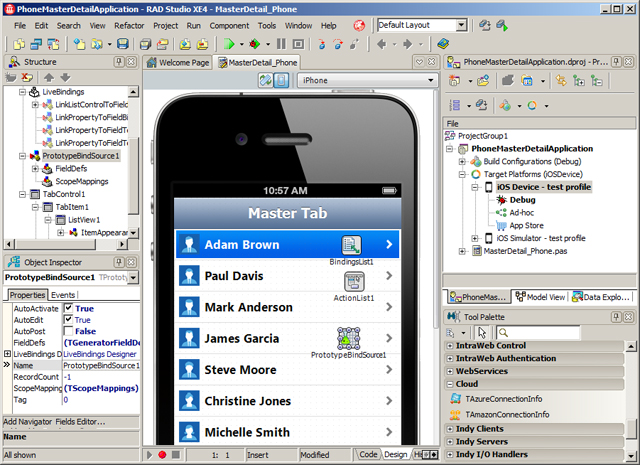
Task: Select the BindingsList1 component on form
Action: tap(351, 245)
